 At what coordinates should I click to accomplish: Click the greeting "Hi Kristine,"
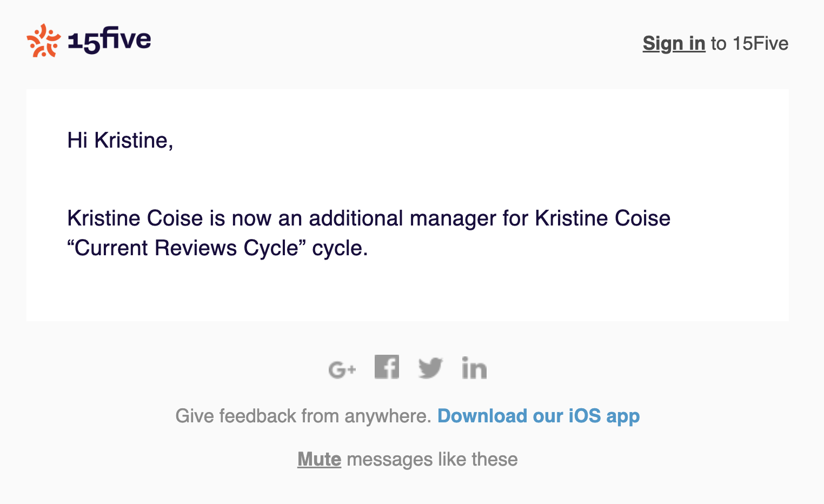click(120, 140)
